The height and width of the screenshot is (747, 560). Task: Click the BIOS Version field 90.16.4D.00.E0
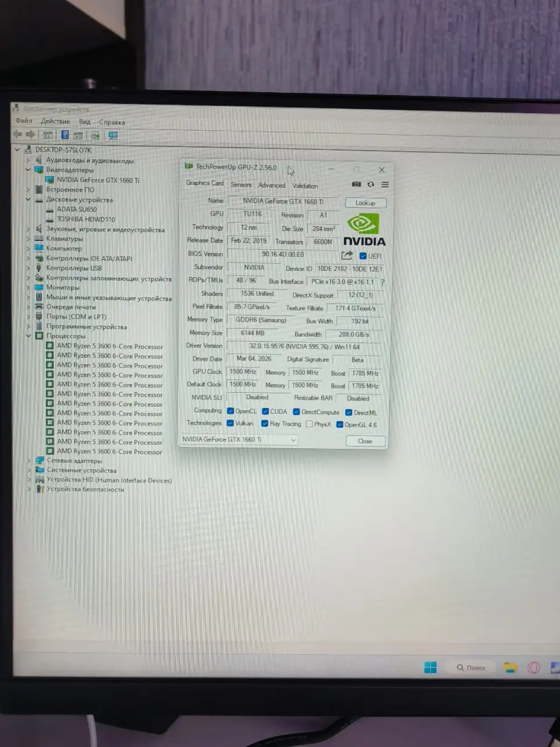coord(283,254)
